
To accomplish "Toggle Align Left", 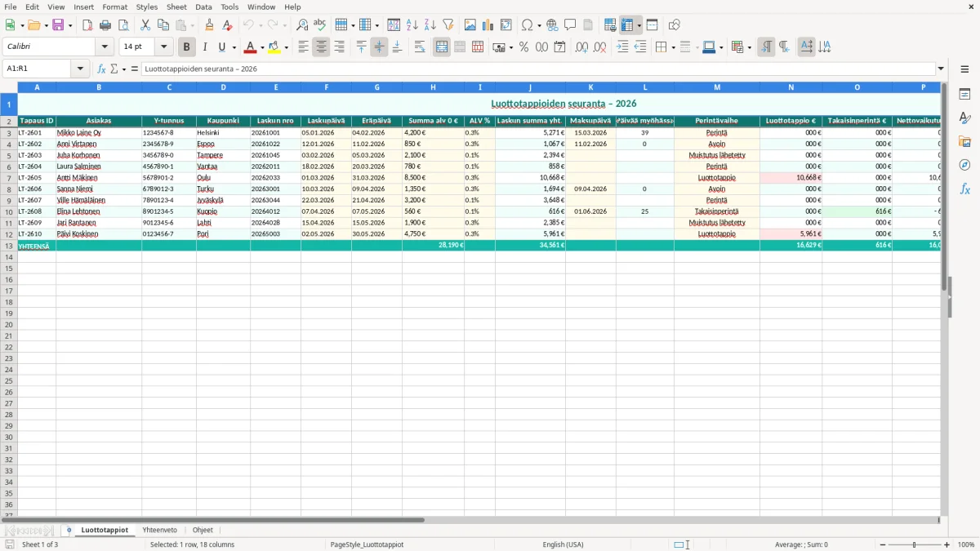I will (303, 47).
